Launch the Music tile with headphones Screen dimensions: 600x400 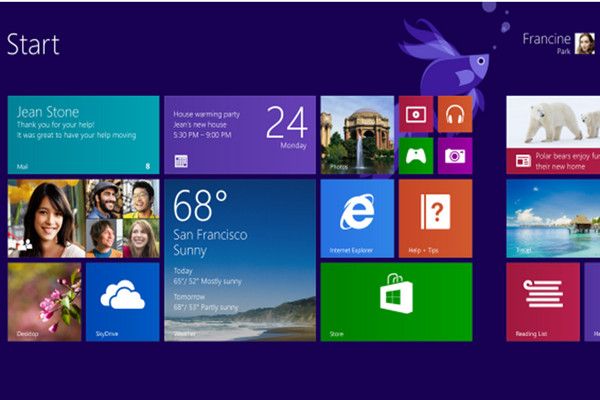[454, 114]
